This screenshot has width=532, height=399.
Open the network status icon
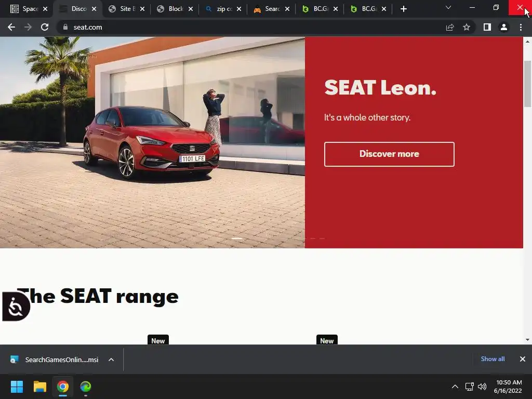(x=470, y=387)
